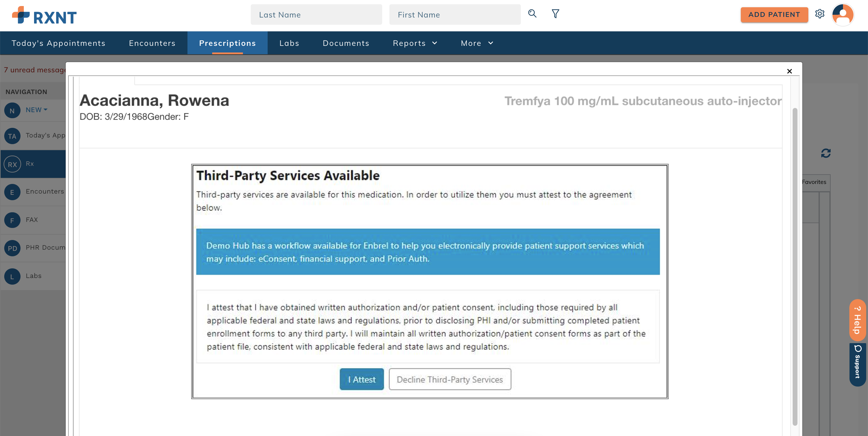The width and height of the screenshot is (868, 436).
Task: Open the Support chat tab
Action: 857,365
